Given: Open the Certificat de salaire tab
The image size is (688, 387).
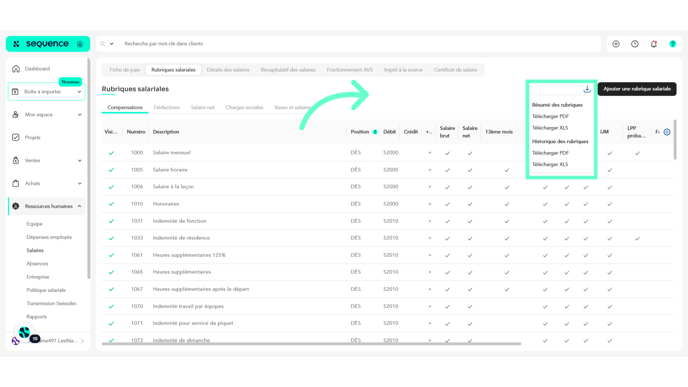Looking at the screenshot, I should coord(455,70).
